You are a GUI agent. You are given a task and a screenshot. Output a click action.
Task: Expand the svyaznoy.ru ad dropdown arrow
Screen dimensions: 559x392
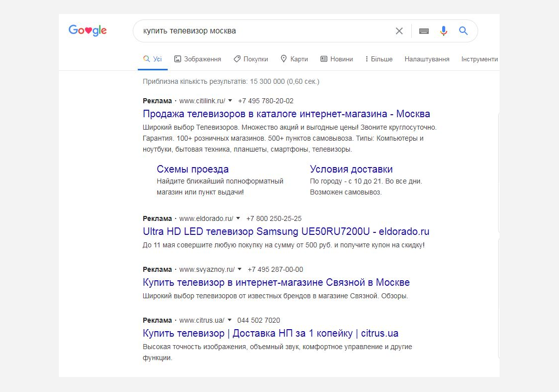point(240,269)
